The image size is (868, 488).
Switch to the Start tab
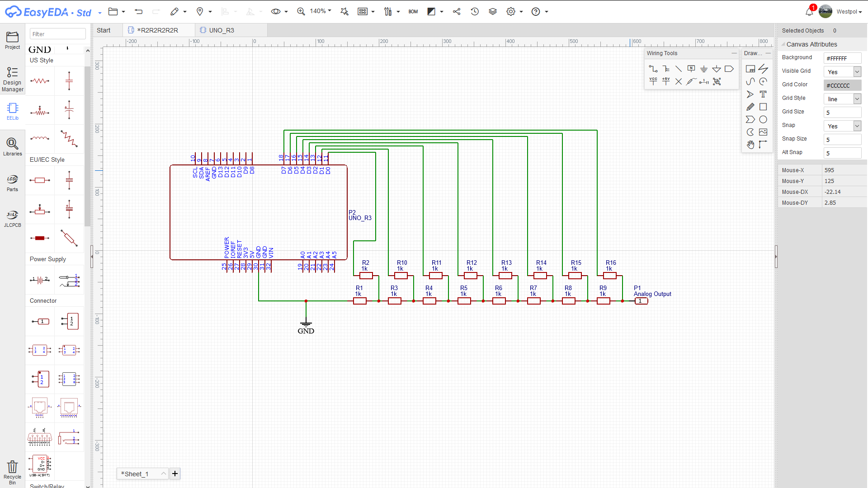click(x=104, y=30)
